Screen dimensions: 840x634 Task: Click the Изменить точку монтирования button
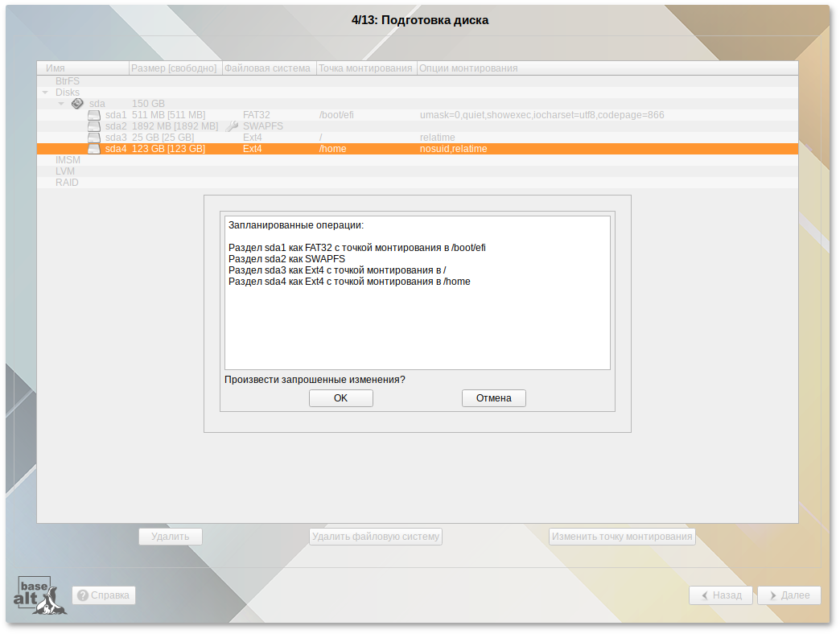tap(622, 537)
